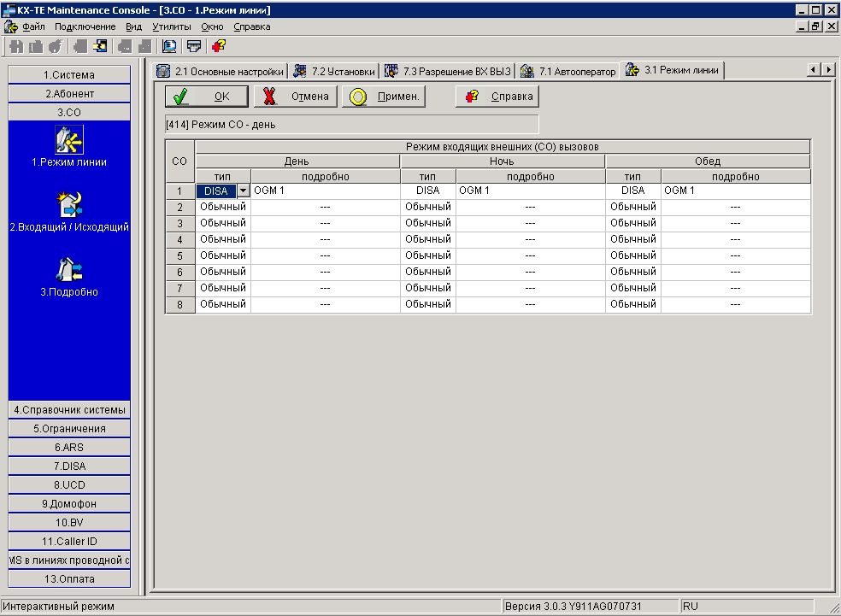Expand the 1.Система sidebar section
841x616 pixels.
tap(69, 75)
